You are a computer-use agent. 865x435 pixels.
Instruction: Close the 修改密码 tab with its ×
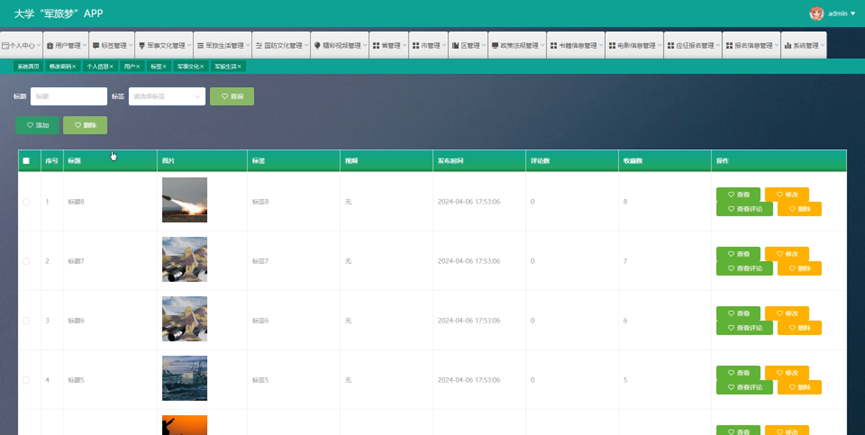tap(74, 67)
